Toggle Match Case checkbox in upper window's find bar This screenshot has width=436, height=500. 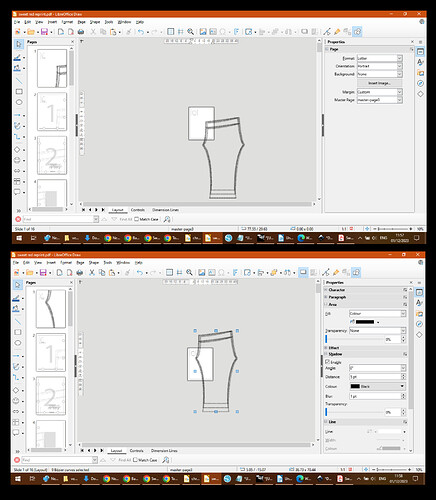pyautogui.click(x=136, y=219)
